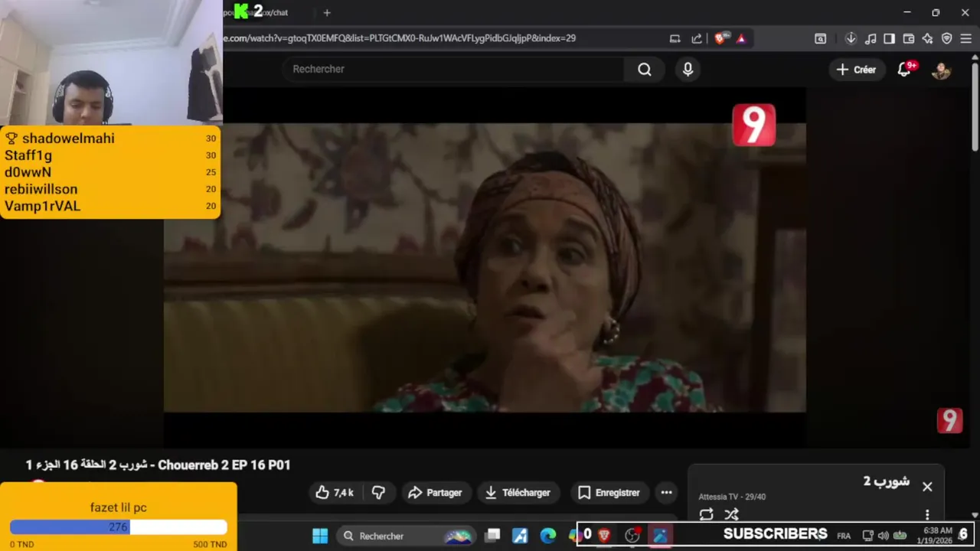This screenshot has height=551, width=980.
Task: Open Task View in the taskbar
Action: (493, 536)
